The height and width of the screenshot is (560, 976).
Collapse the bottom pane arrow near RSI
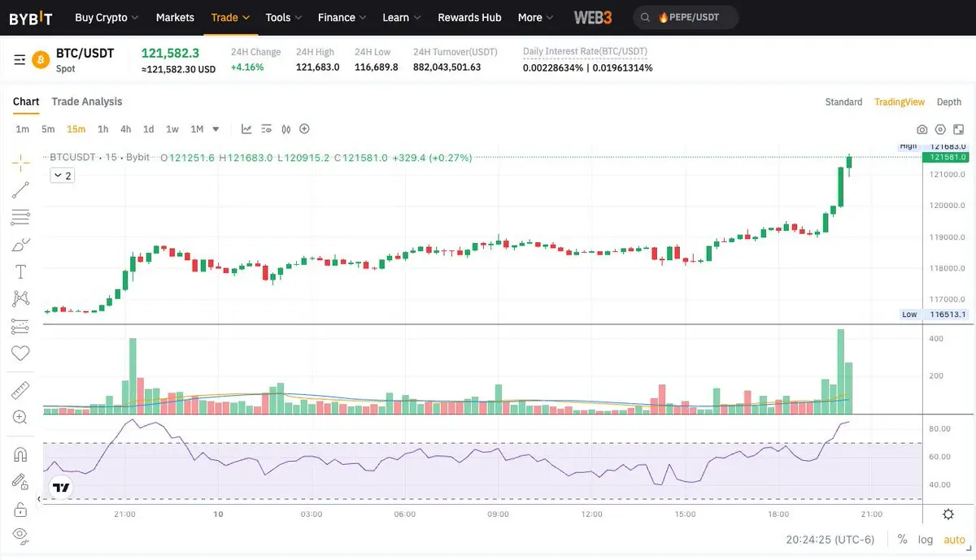point(39,499)
